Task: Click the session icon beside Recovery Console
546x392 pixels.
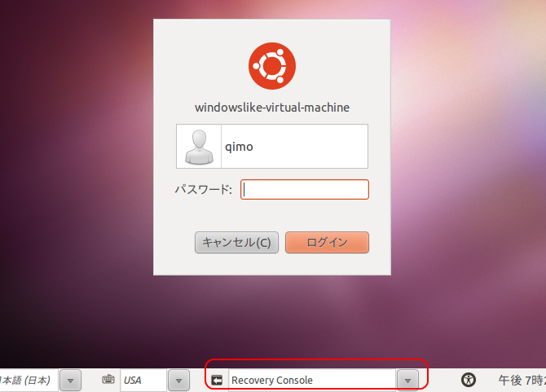Action: click(x=217, y=380)
